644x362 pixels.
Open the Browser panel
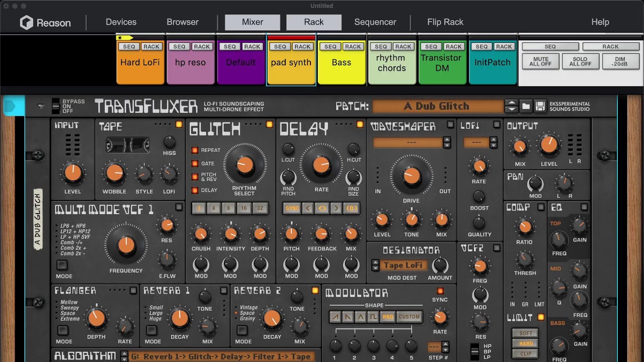click(x=183, y=22)
